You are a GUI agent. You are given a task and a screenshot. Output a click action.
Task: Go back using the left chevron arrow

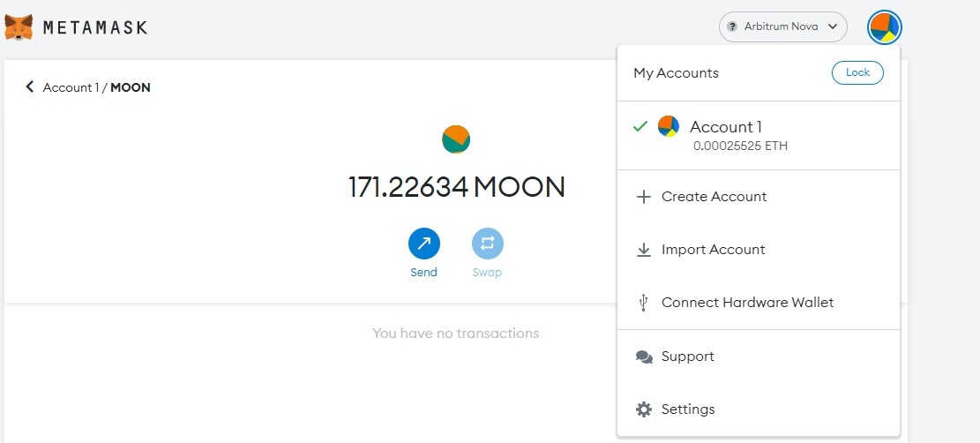tap(29, 87)
